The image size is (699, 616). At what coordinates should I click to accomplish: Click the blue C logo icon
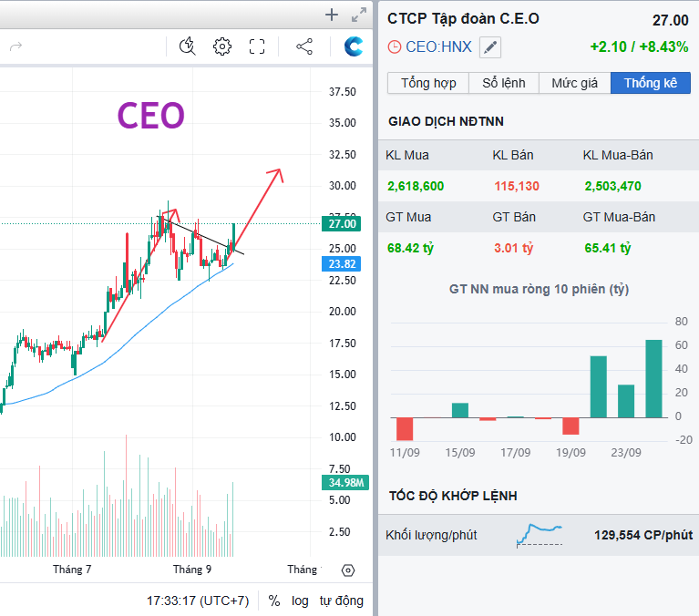(354, 46)
